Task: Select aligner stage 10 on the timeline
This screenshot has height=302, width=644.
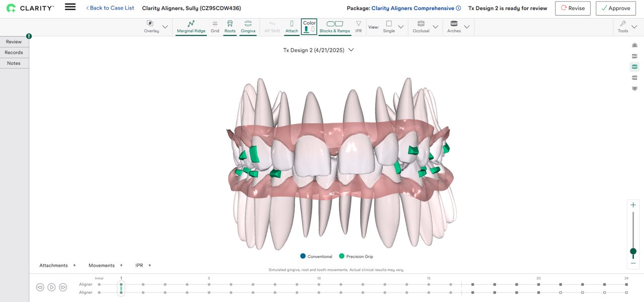Action: coord(318,284)
